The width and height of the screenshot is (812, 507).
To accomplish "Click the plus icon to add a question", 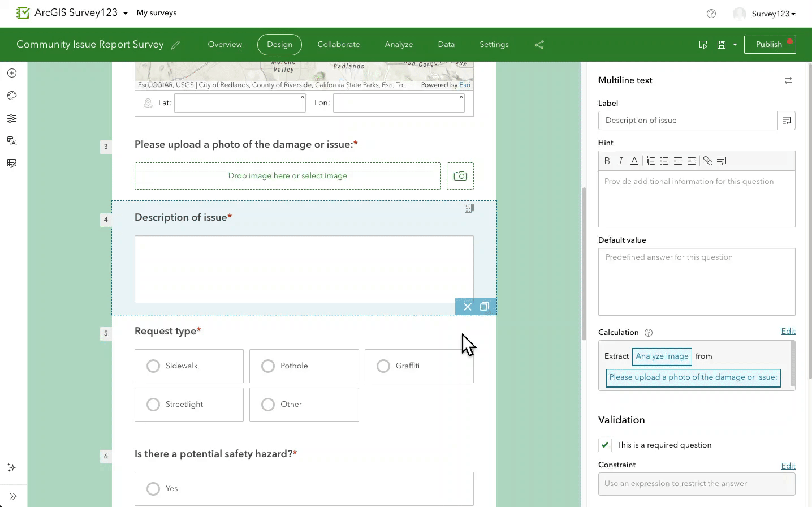I will [x=11, y=72].
